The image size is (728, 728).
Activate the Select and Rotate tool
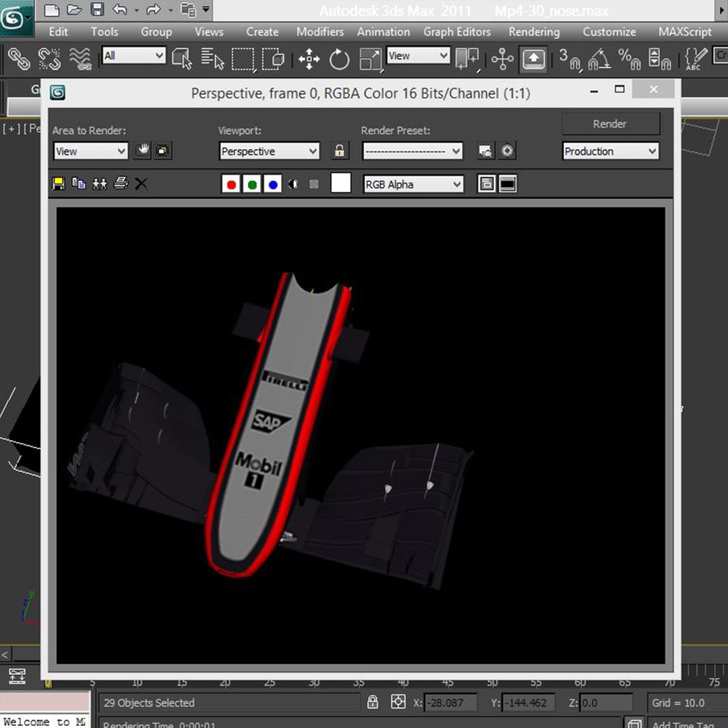339,59
